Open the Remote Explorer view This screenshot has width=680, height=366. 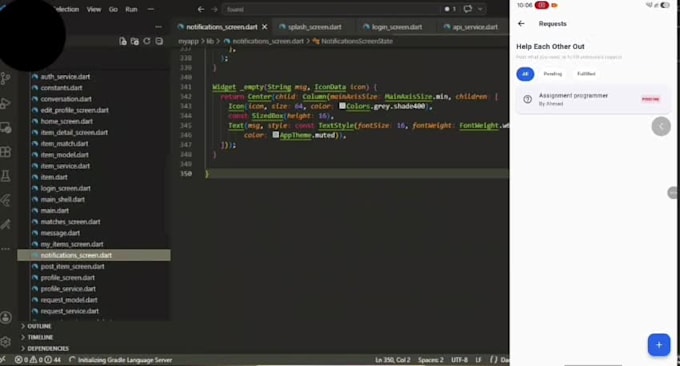pyautogui.click(x=6, y=127)
